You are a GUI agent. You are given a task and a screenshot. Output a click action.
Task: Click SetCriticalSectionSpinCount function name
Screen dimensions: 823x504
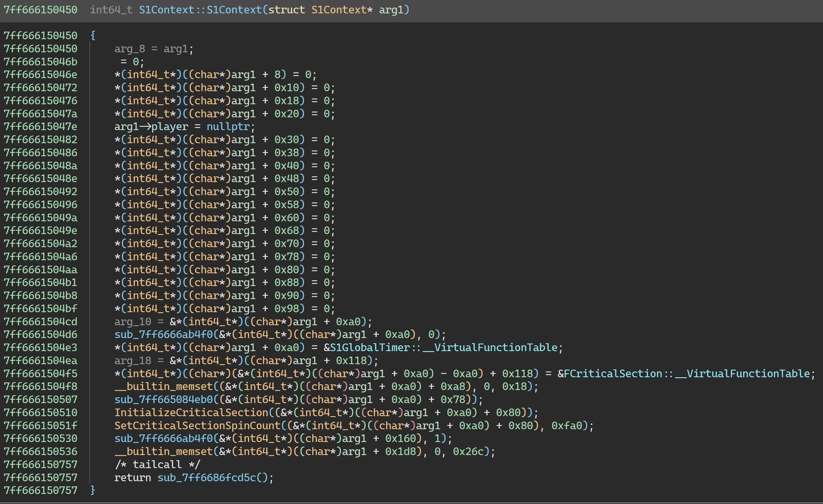pos(197,426)
